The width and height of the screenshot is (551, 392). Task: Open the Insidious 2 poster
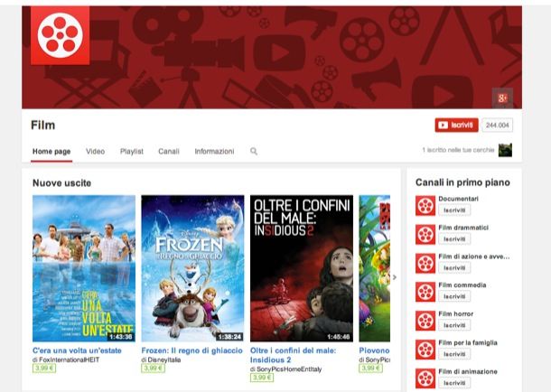pyautogui.click(x=302, y=268)
